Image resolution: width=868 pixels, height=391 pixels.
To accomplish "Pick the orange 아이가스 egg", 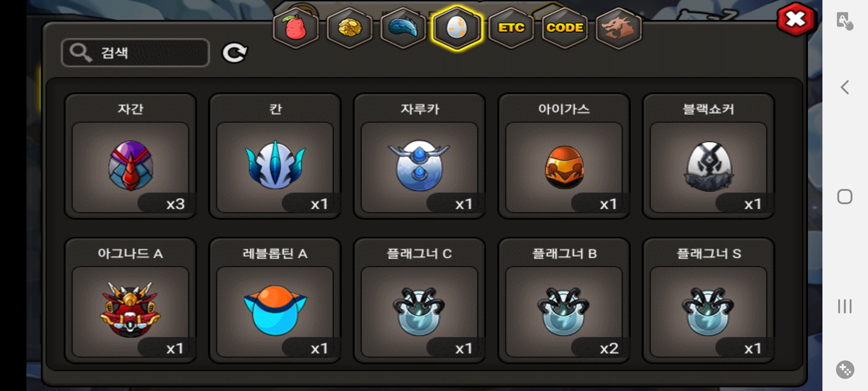I will pyautogui.click(x=564, y=156).
